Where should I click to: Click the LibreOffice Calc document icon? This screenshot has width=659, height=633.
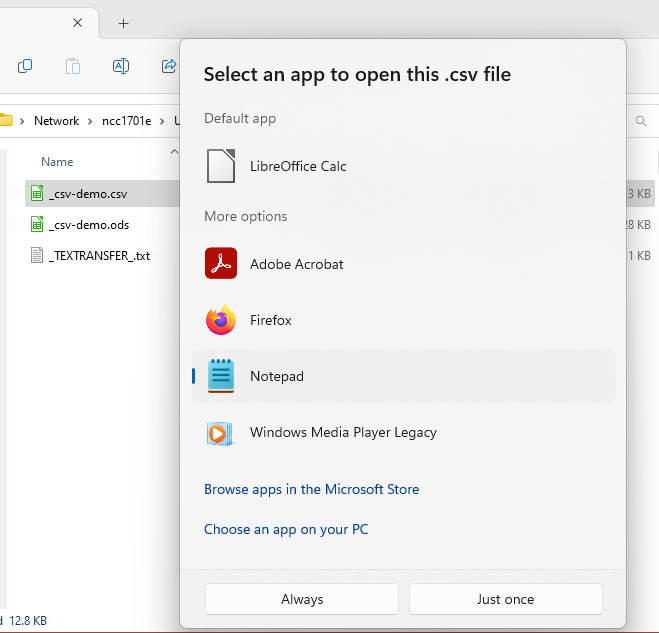[221, 166]
